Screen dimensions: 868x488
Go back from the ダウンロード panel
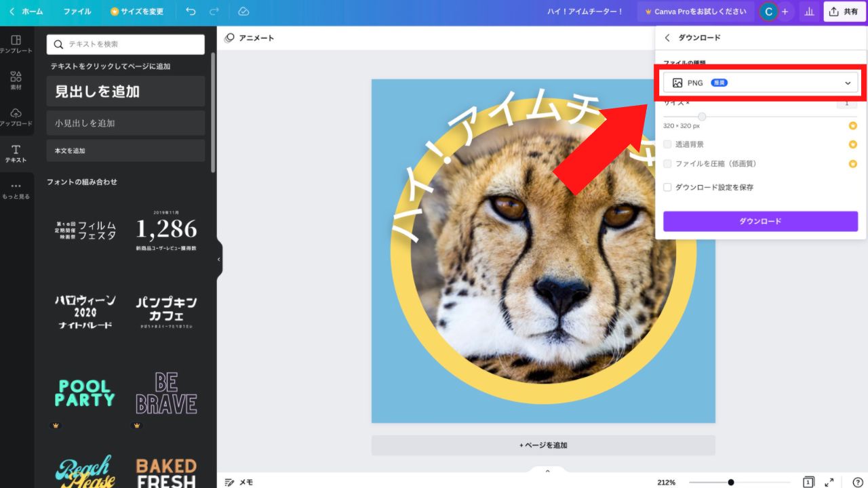click(x=667, y=38)
